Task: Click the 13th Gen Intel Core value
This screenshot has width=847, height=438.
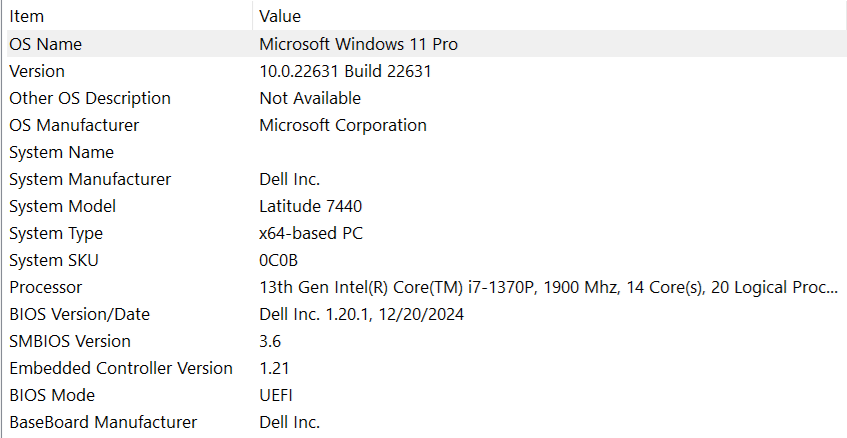Action: pos(548,287)
